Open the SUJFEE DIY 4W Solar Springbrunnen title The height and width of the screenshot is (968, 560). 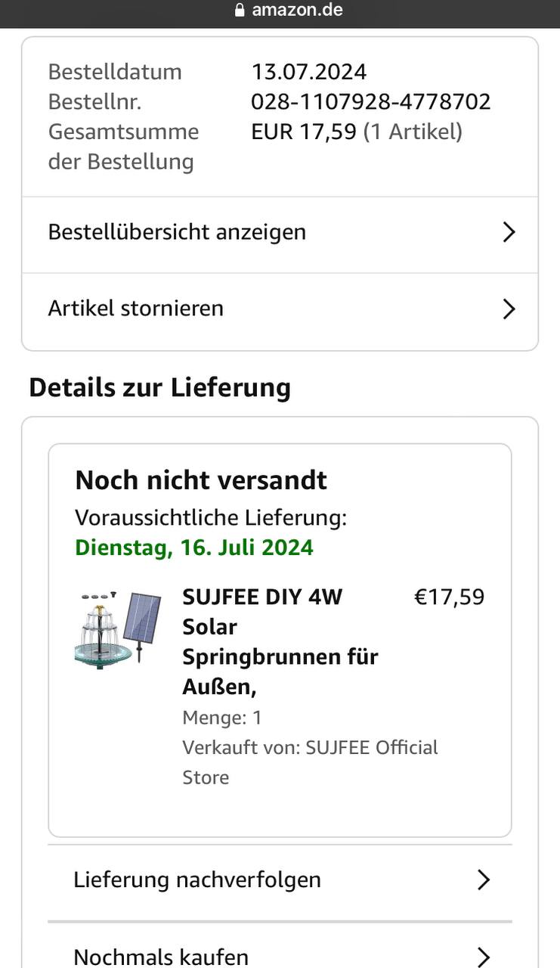280,641
